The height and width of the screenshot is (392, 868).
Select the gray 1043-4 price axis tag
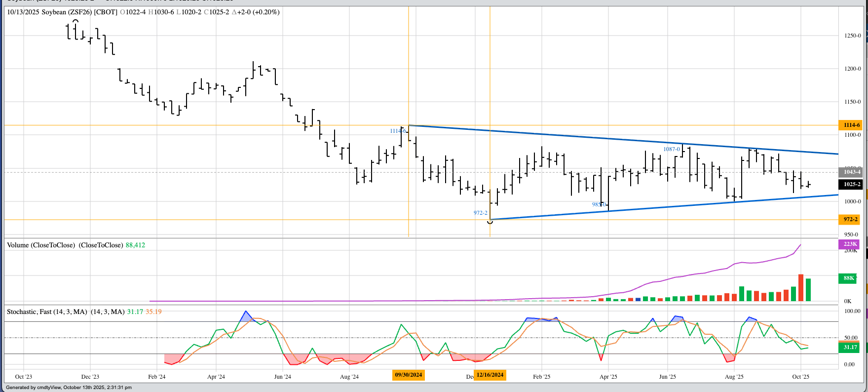[851, 172]
